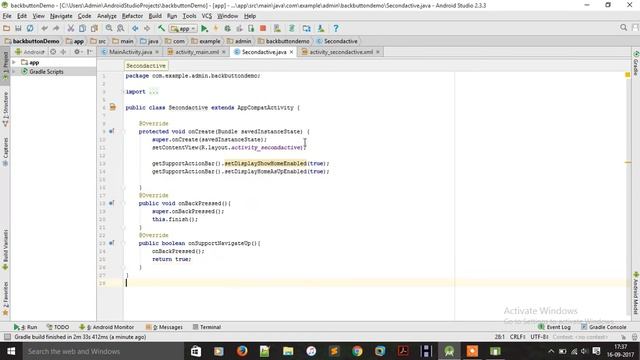The height and width of the screenshot is (360, 640).
Task: Switch to MainActivity.java tab
Action: pos(130,52)
